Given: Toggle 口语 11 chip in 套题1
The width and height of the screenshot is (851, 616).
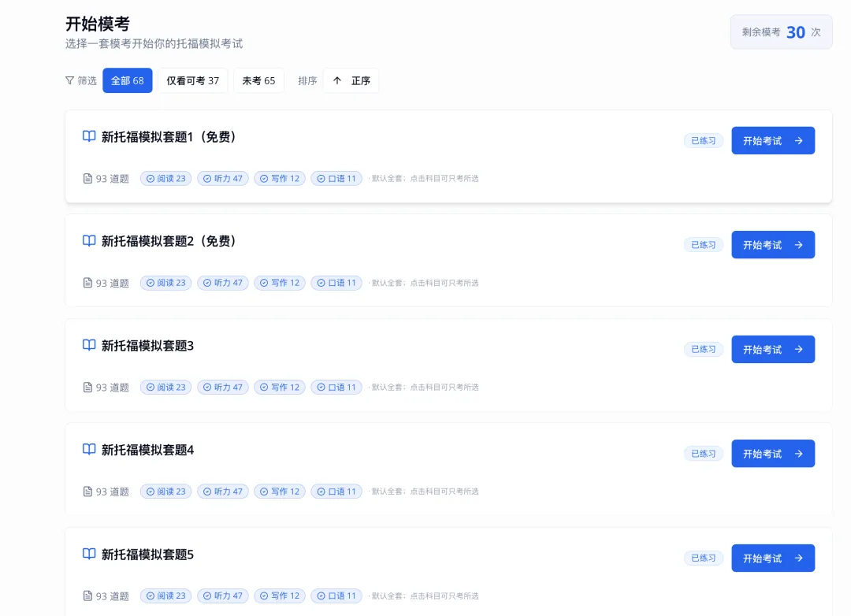Looking at the screenshot, I should [336, 179].
